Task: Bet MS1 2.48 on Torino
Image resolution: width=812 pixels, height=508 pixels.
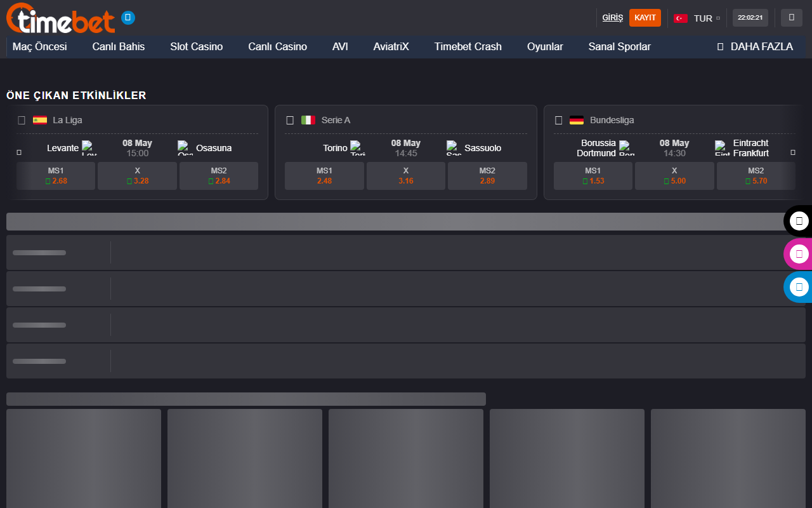Action: pyautogui.click(x=324, y=176)
